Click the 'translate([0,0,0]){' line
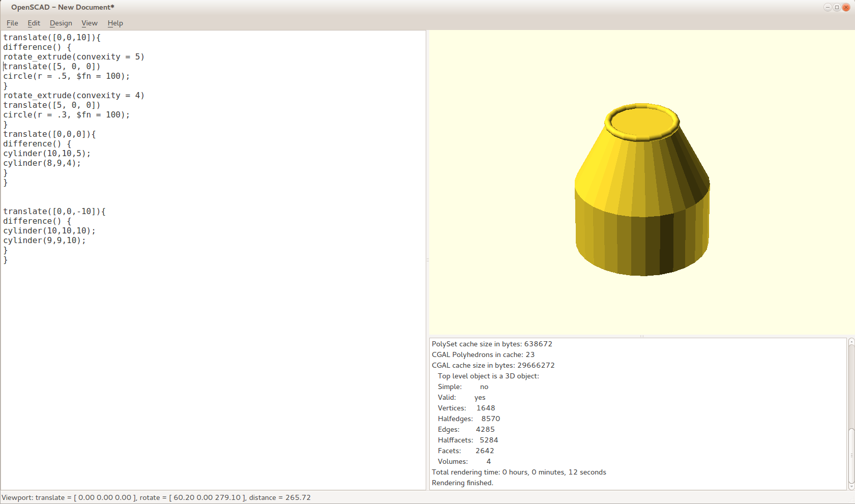 49,134
